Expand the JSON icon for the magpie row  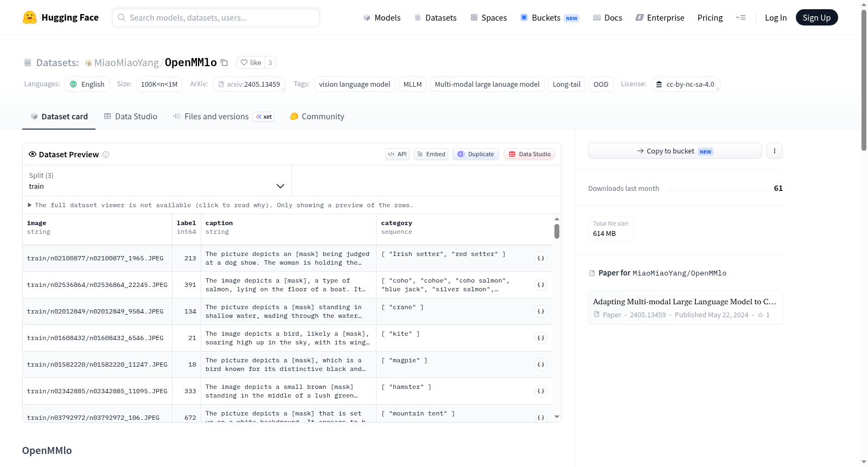point(541,364)
